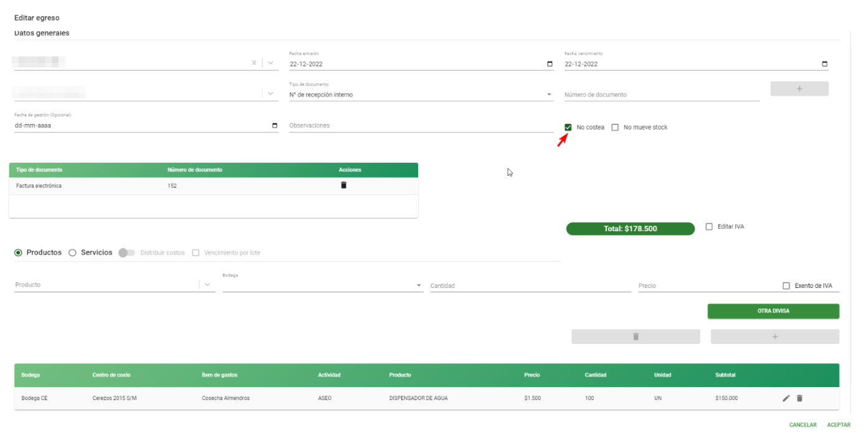
Task: Select the Productos radio button
Action: pos(18,252)
